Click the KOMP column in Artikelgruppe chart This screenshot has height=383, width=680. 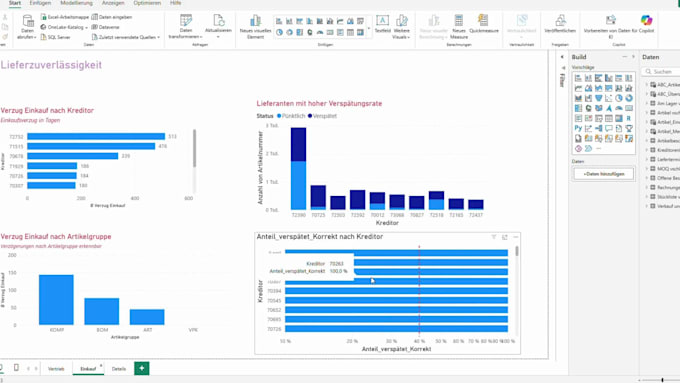click(x=56, y=299)
